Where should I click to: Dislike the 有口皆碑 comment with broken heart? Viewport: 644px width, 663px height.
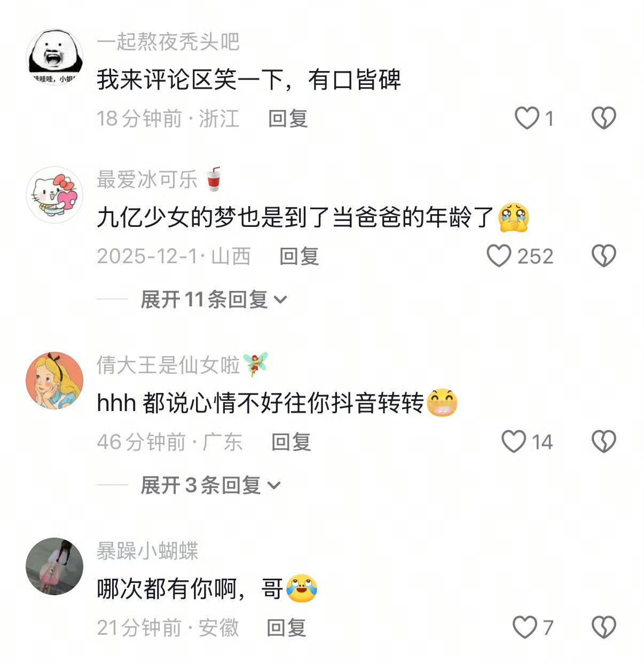click(x=604, y=118)
